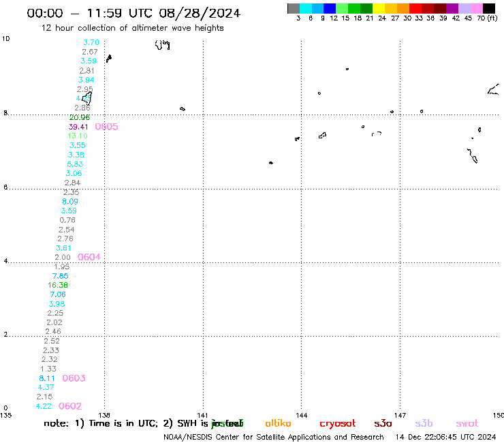Select the bright red color scale swatch
504x443 pixels.
point(415,8)
